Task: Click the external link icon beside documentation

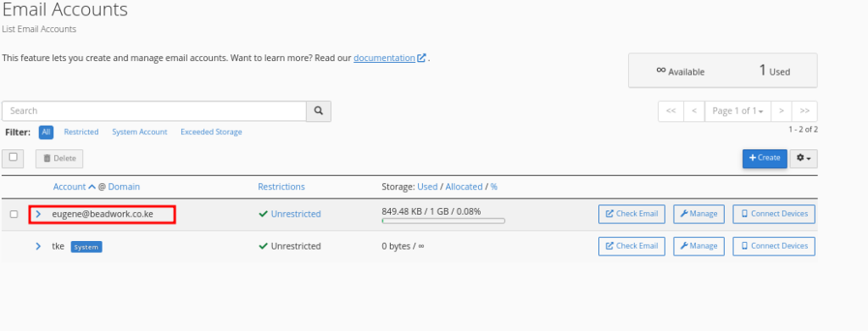Action: (x=422, y=58)
